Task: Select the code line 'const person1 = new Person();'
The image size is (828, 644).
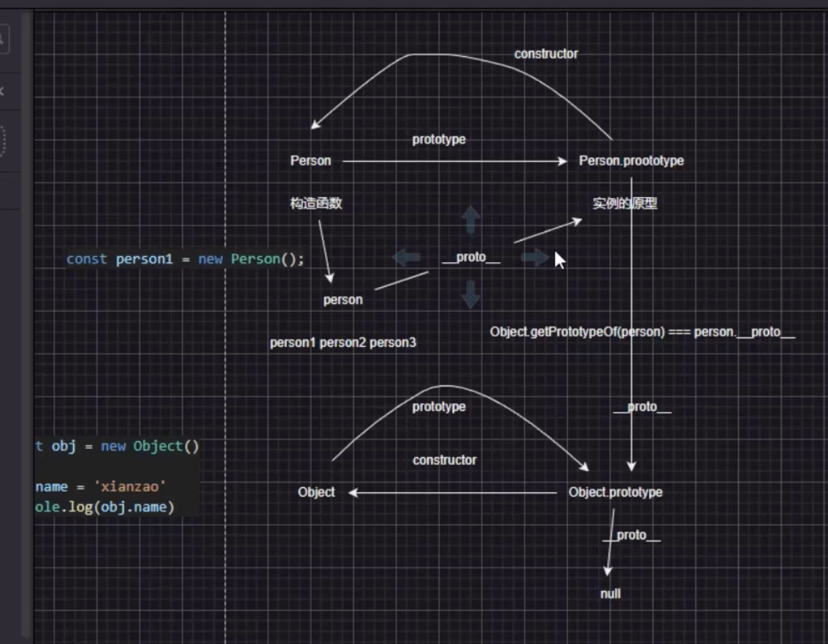Action: pos(185,259)
